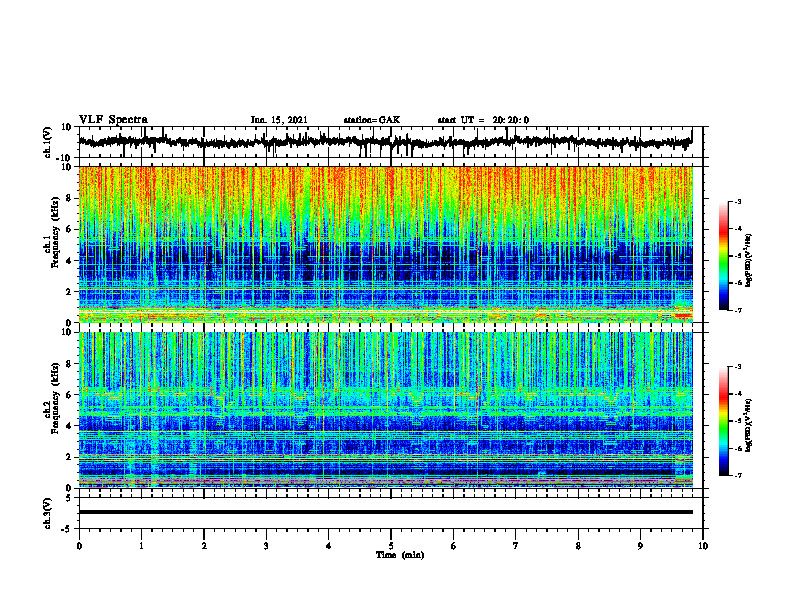This screenshot has height=612, width=792.
Task: Click the ch.1 voltage waveform trace
Action: coord(385,142)
